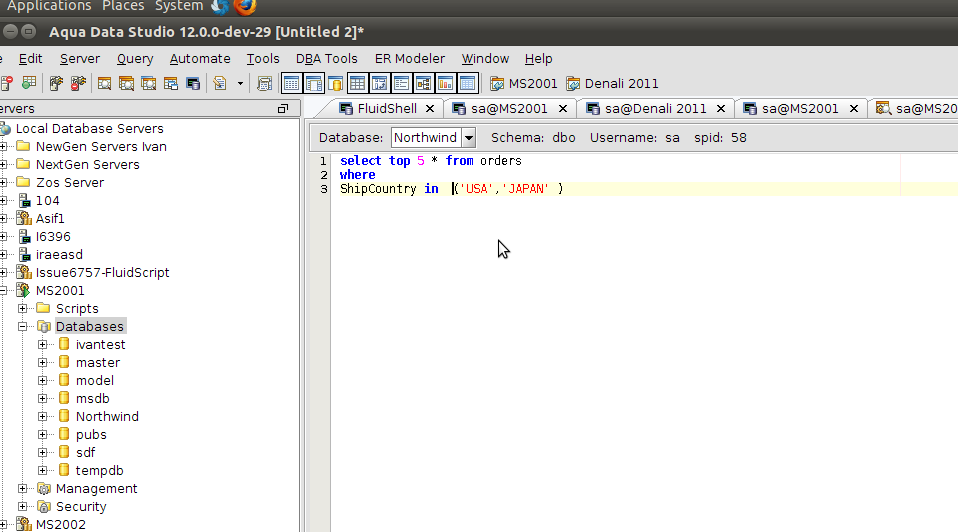958x532 pixels.
Task: Click the Asif1 server icon in tree
Action: (24, 218)
